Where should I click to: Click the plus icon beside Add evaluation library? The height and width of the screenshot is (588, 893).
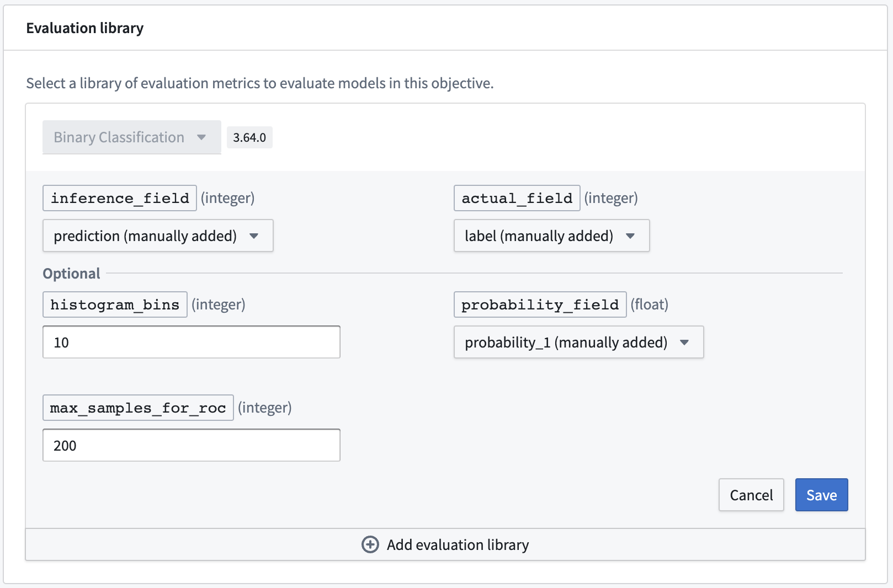coord(370,545)
